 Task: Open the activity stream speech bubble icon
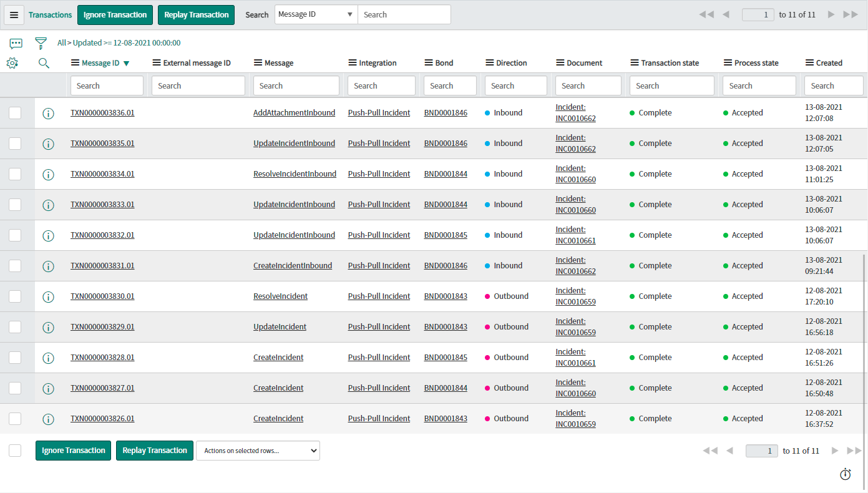click(16, 43)
